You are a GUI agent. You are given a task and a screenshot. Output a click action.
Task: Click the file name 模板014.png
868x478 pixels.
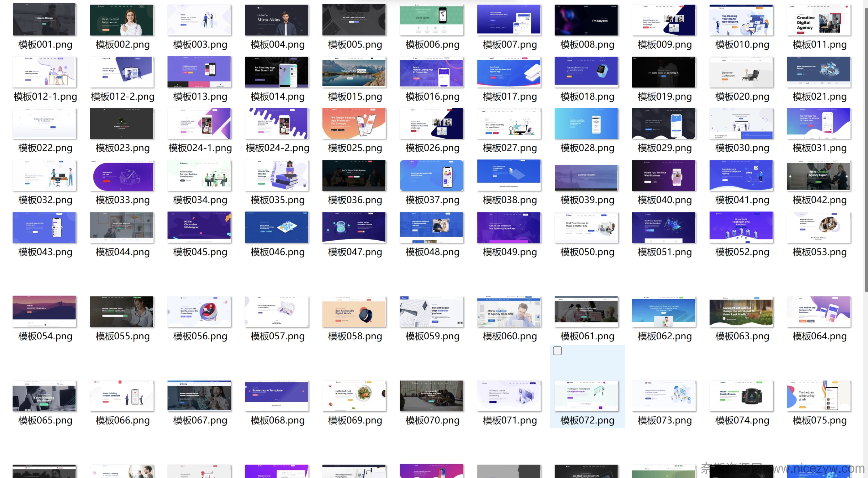[277, 97]
